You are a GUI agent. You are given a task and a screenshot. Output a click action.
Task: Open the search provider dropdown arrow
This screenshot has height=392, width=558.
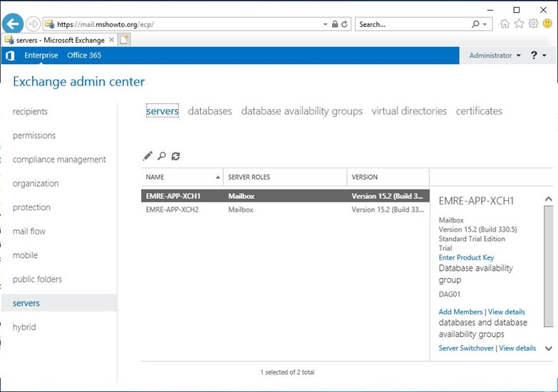[x=485, y=24]
